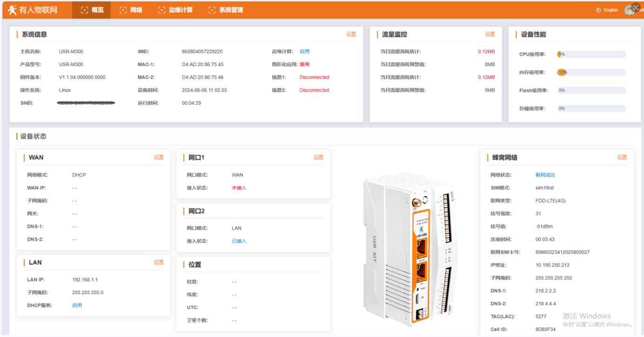Click the Flash使用率 progress bar
644x337 pixels.
(591, 90)
